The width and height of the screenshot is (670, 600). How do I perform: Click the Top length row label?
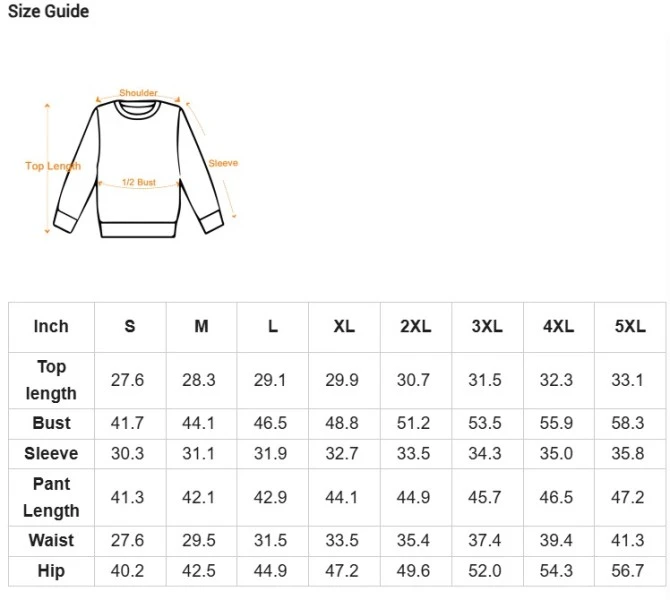coord(51,380)
